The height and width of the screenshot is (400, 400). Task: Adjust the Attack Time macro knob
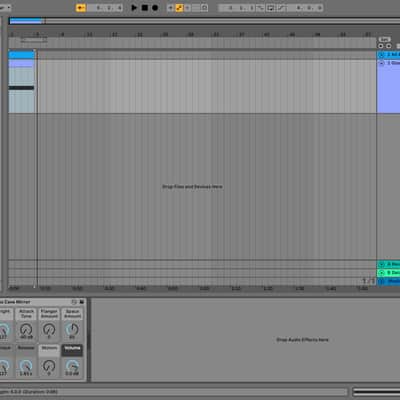(x=26, y=330)
